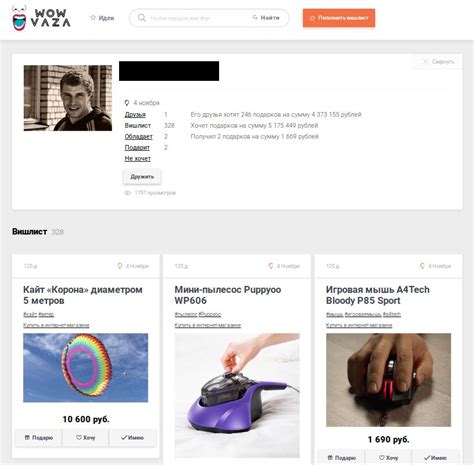The image size is (474, 465).
Task: Click the Найти search button
Action: [266, 18]
